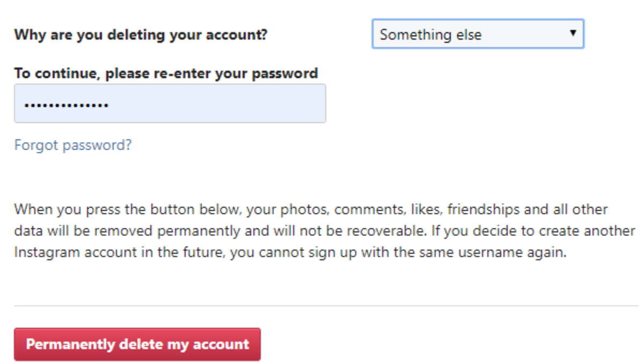Click the re-enter your password label
The height and width of the screenshot is (362, 644).
point(166,73)
